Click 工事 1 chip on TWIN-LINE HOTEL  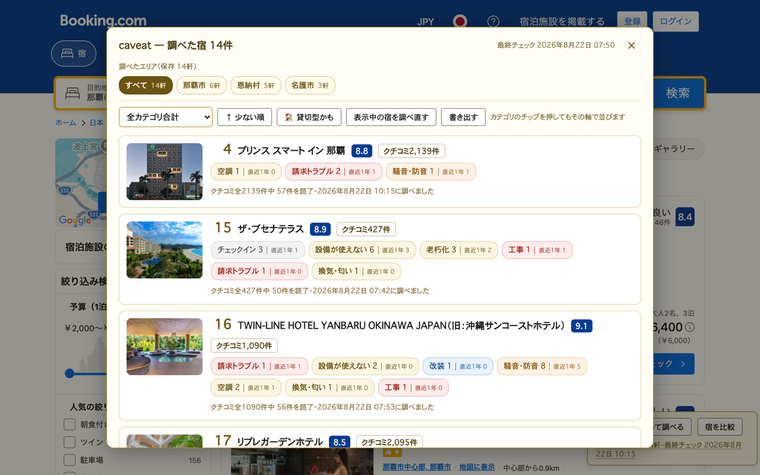click(413, 387)
